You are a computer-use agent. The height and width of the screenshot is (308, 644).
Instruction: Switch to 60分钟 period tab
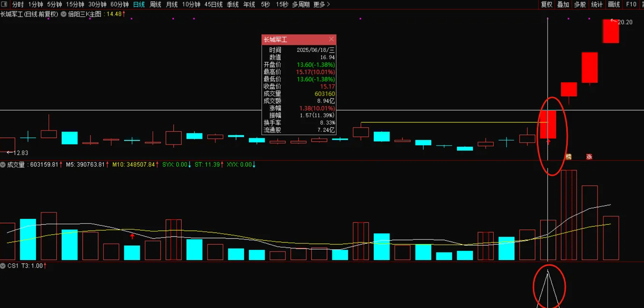[x=119, y=4]
